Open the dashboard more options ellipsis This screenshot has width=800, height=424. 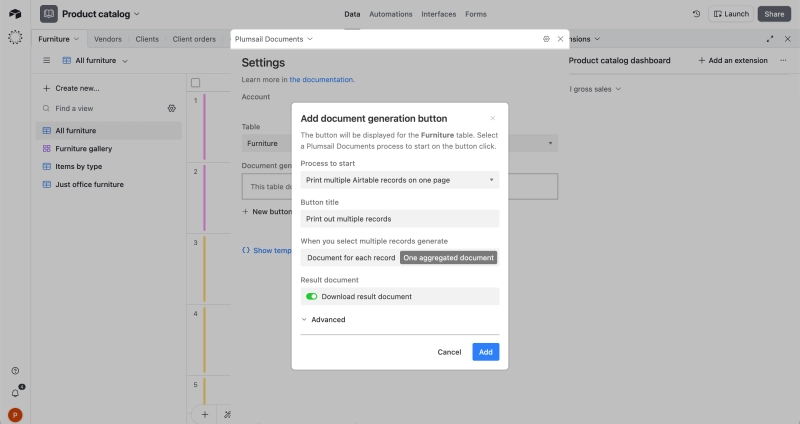point(783,60)
